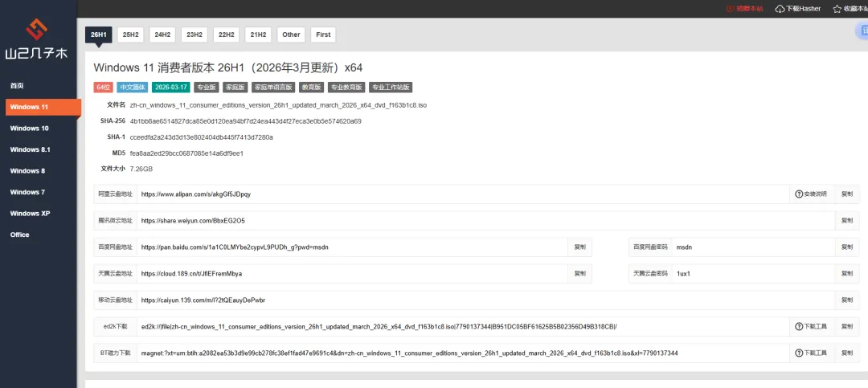The height and width of the screenshot is (388, 868).
Task: Copy the ed2k download link
Action: 847,327
